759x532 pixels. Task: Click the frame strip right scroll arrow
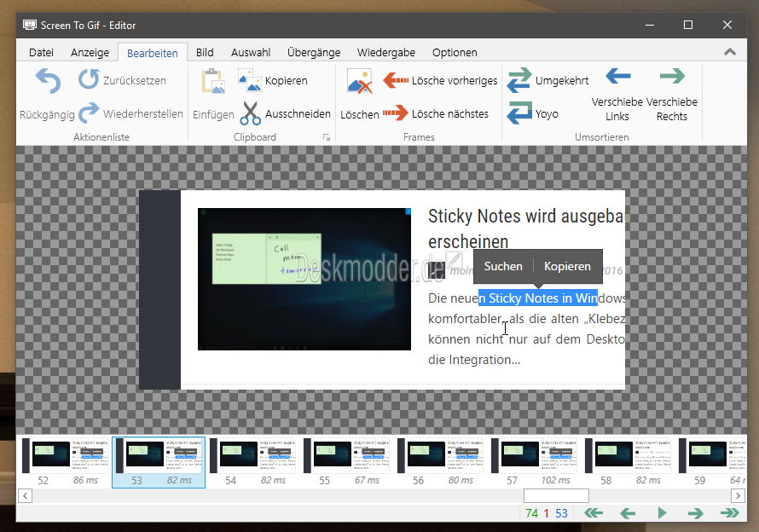click(x=738, y=495)
